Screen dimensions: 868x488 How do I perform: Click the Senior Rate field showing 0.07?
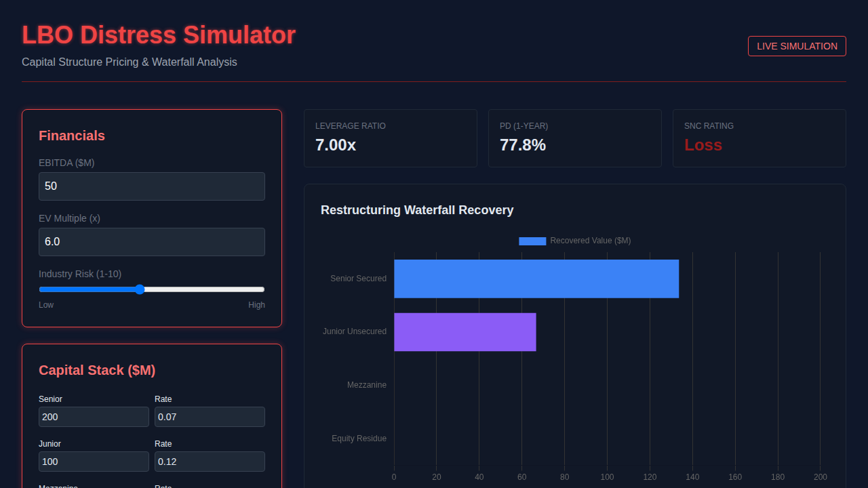click(x=210, y=417)
